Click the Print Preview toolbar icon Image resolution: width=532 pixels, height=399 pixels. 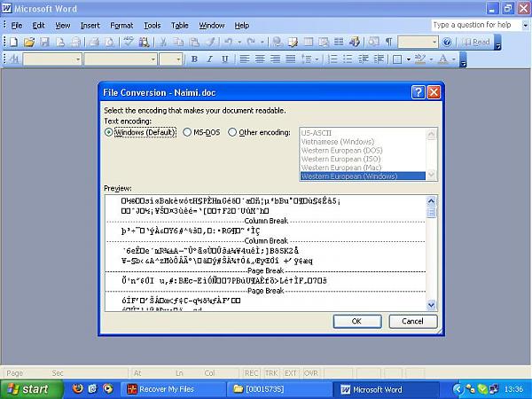click(x=109, y=42)
